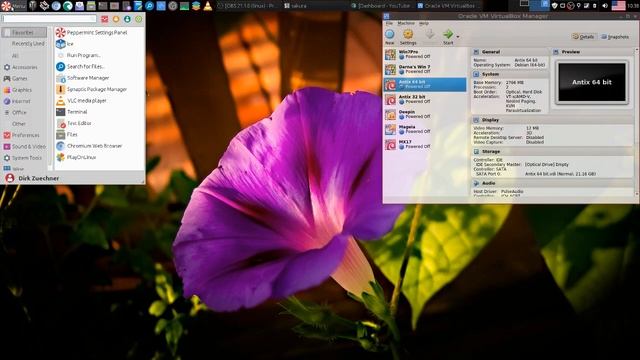Click the teal user icon in menu header
This screenshot has width=640, height=360.
coord(127,19)
